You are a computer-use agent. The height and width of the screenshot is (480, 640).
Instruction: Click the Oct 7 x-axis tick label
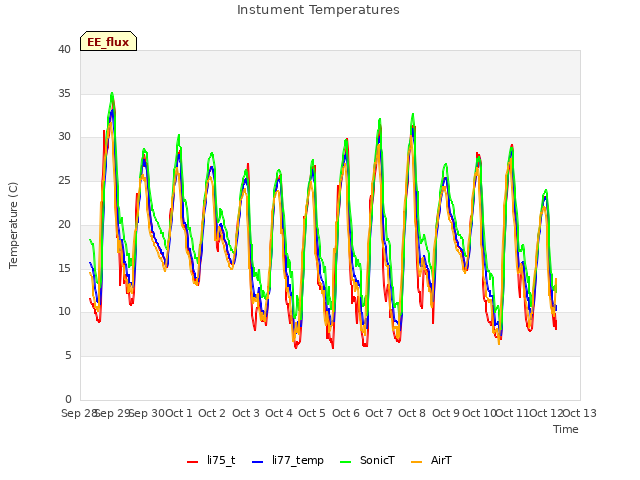tap(379, 413)
